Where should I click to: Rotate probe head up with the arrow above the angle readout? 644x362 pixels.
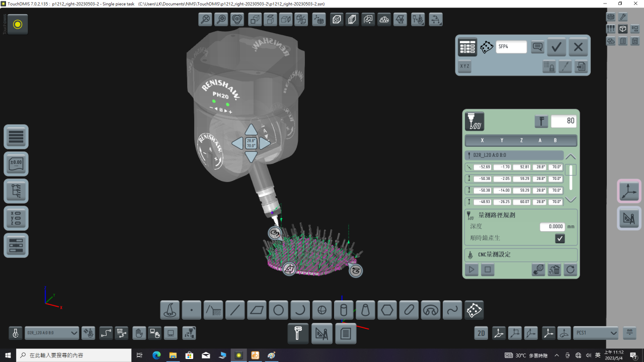[x=251, y=130]
